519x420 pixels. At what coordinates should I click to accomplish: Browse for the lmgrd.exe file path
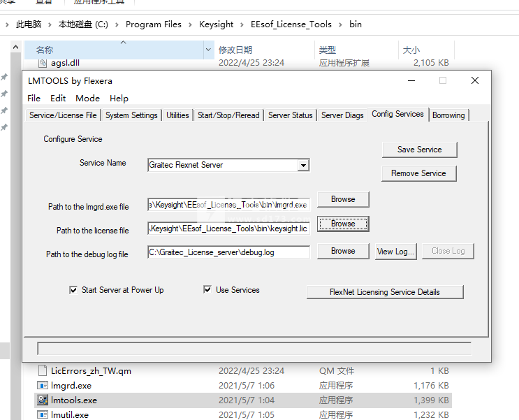[343, 199]
